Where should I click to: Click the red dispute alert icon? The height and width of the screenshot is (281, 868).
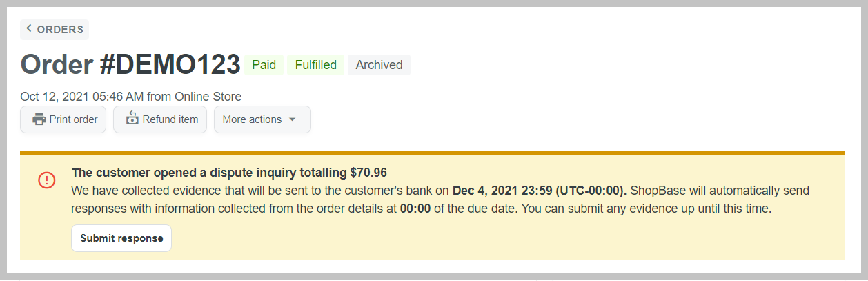click(46, 180)
